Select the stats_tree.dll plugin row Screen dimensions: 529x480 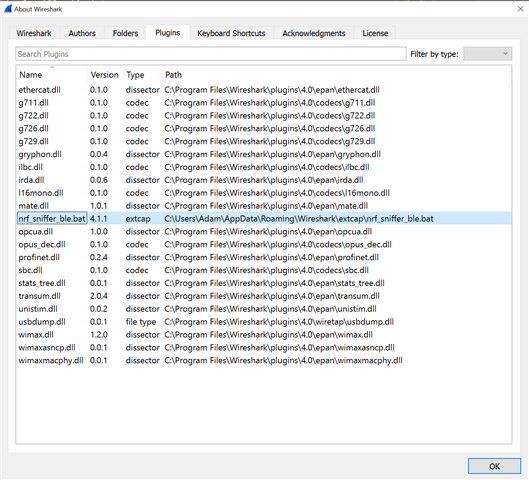pyautogui.click(x=264, y=283)
